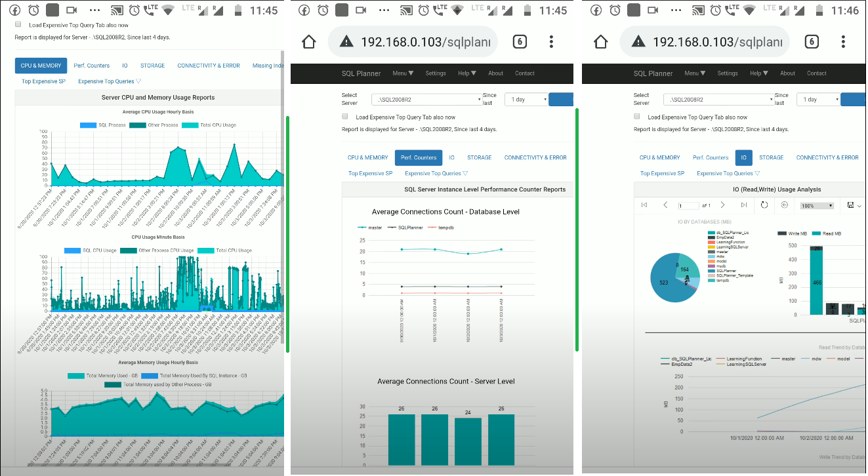Jump to the last page of the IO report

(x=743, y=205)
